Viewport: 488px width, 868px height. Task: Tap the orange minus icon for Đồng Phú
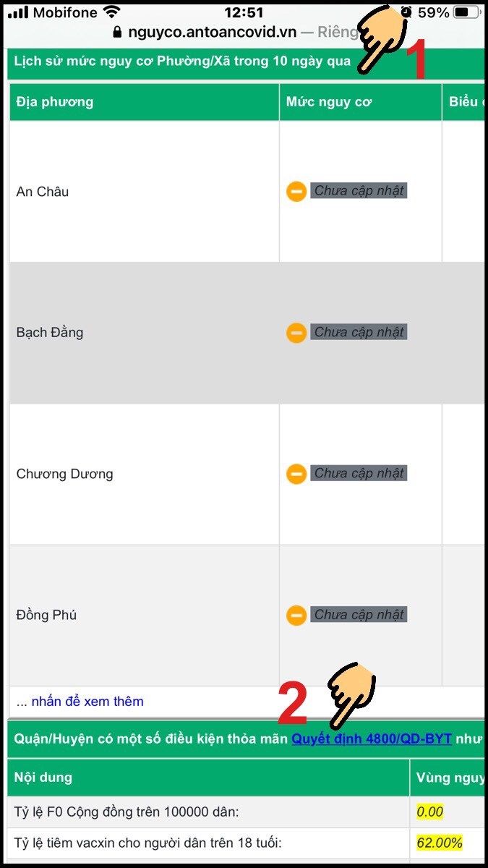296,616
